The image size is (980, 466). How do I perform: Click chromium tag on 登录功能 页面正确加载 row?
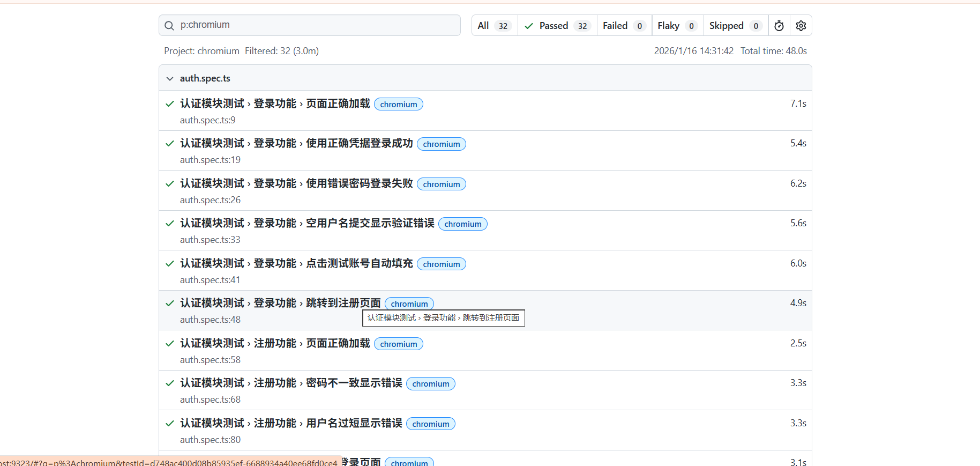[399, 104]
